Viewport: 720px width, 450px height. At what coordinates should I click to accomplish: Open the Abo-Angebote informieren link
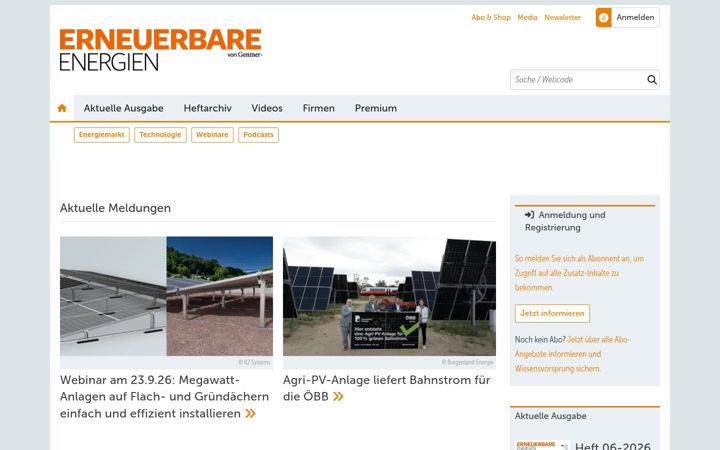click(572, 354)
